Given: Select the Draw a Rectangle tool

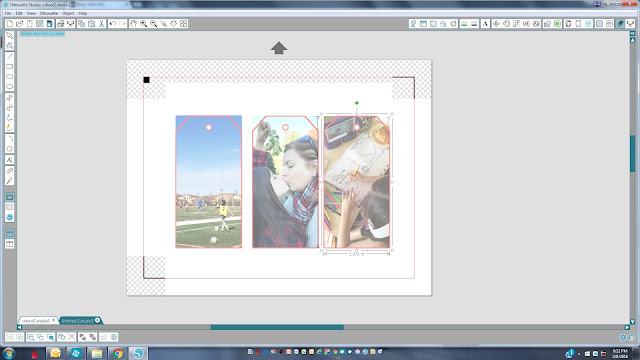Looking at the screenshot, I should coord(9,67).
